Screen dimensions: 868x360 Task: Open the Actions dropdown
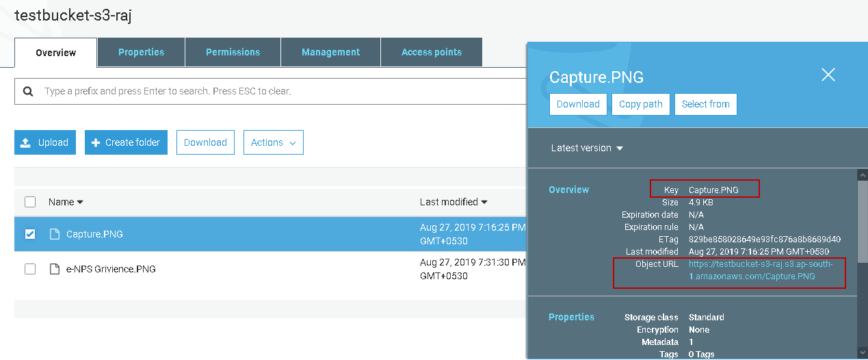pyautogui.click(x=274, y=142)
